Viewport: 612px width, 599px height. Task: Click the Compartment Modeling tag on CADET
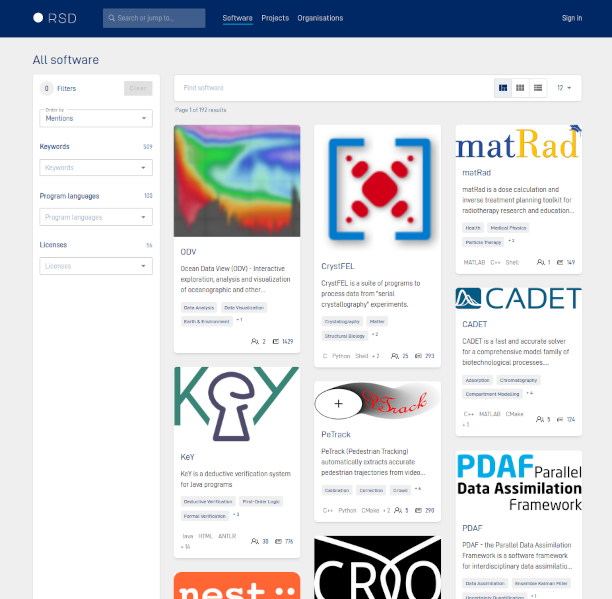point(492,394)
